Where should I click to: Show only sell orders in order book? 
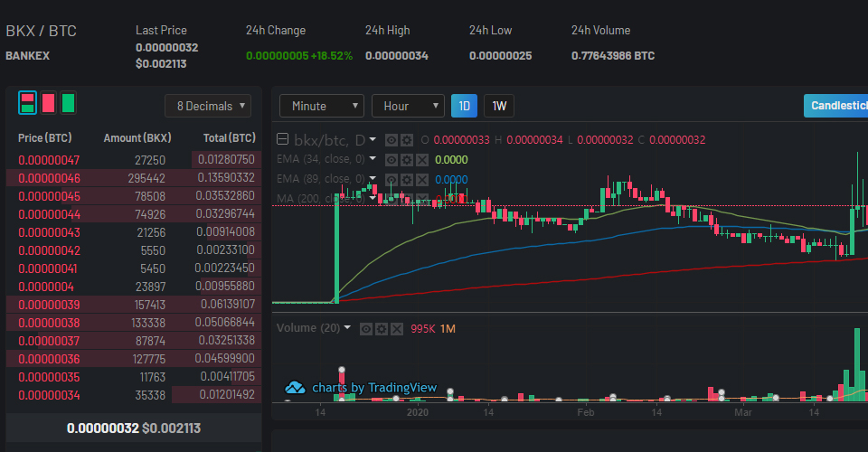[x=48, y=103]
